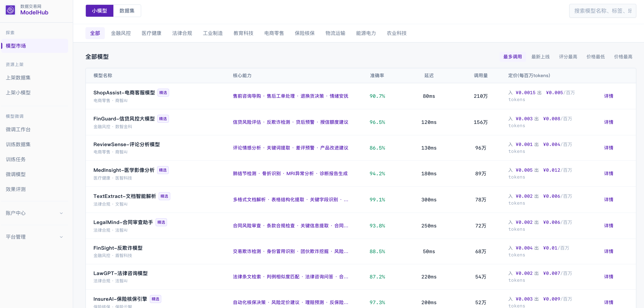The image size is (644, 308).
Task: Click TextExtract-文档智能解析 name
Action: [125, 196]
